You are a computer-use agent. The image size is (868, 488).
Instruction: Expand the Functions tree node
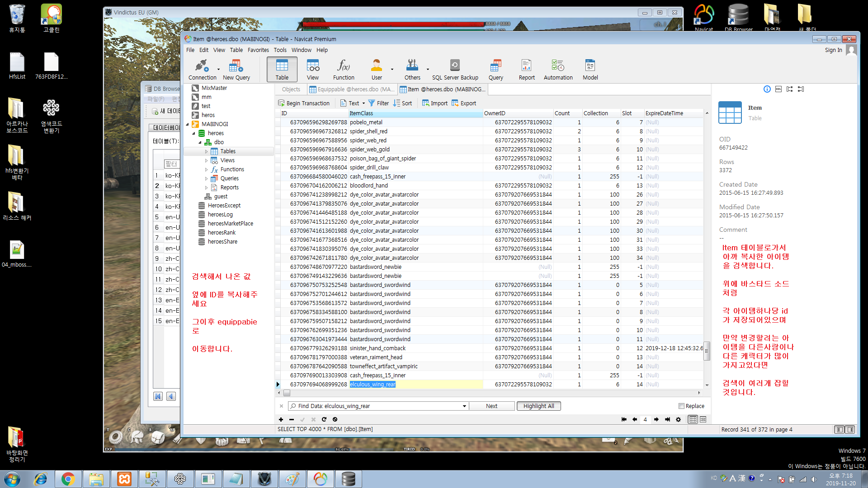[207, 169]
